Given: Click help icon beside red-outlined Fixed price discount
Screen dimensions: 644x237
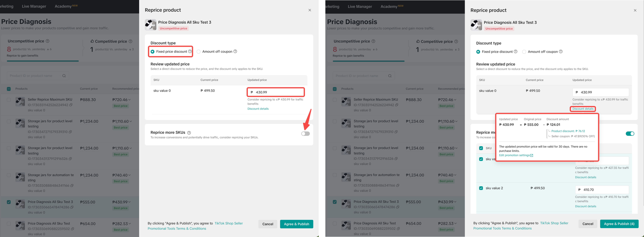Looking at the screenshot, I should 190,51.
